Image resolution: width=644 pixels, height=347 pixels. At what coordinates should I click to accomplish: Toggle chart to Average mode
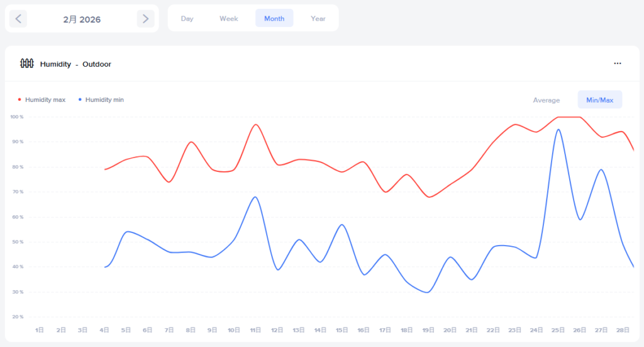pos(547,100)
